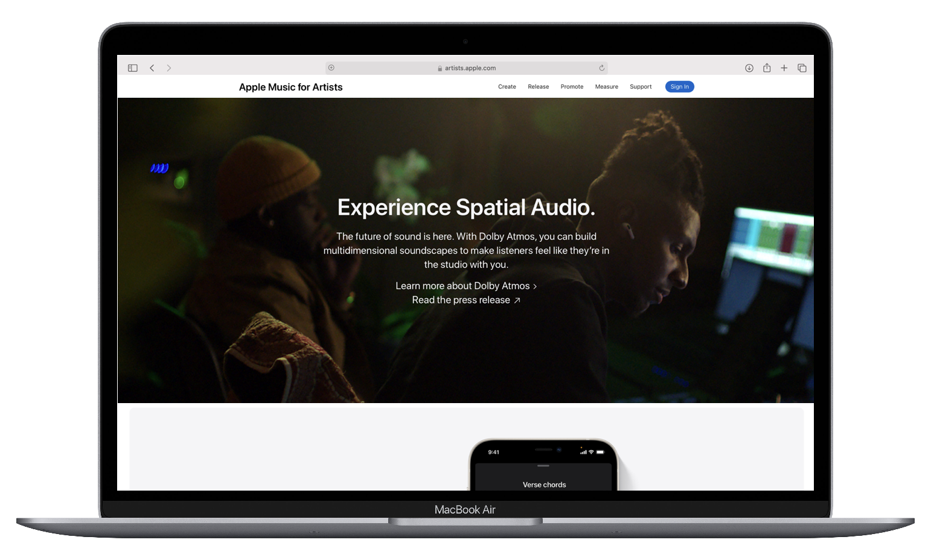
Task: Open a new tab with plus icon
Action: click(784, 68)
